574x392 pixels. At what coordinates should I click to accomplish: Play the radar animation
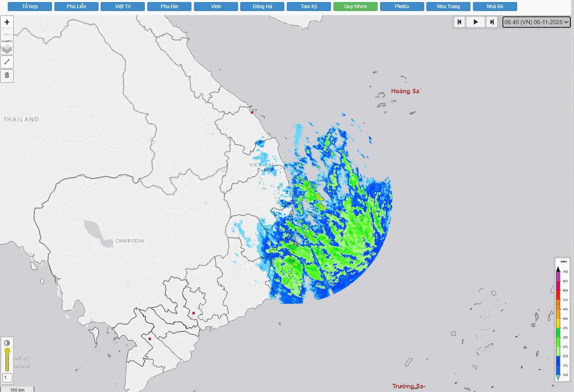pos(475,22)
